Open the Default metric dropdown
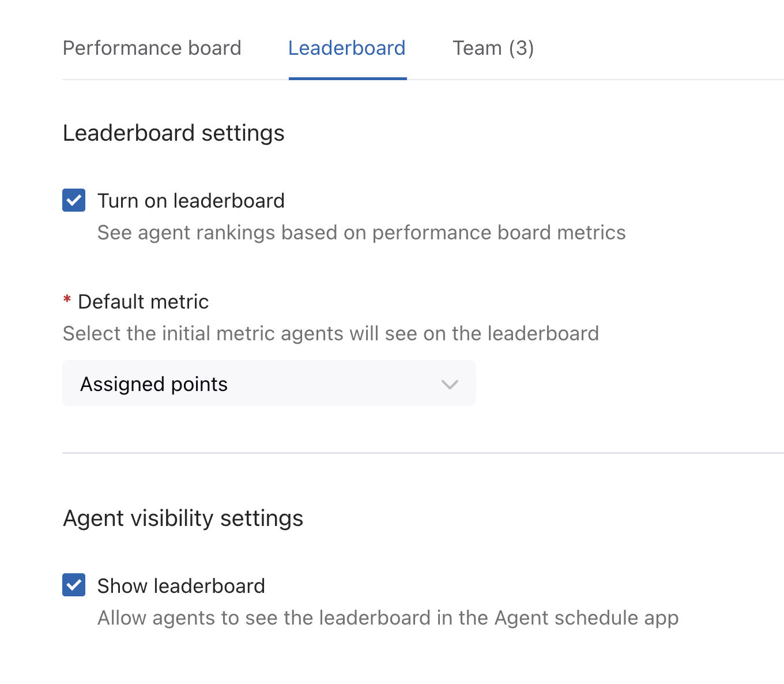This screenshot has width=784, height=684. coord(269,384)
